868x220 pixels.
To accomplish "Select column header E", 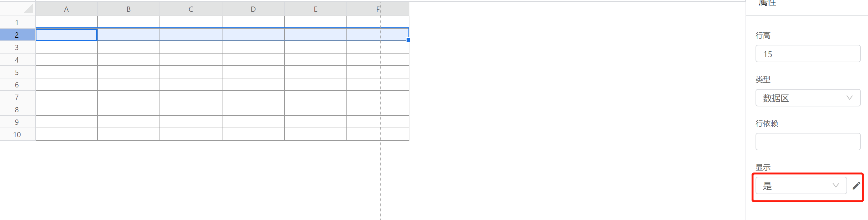I will (x=316, y=9).
